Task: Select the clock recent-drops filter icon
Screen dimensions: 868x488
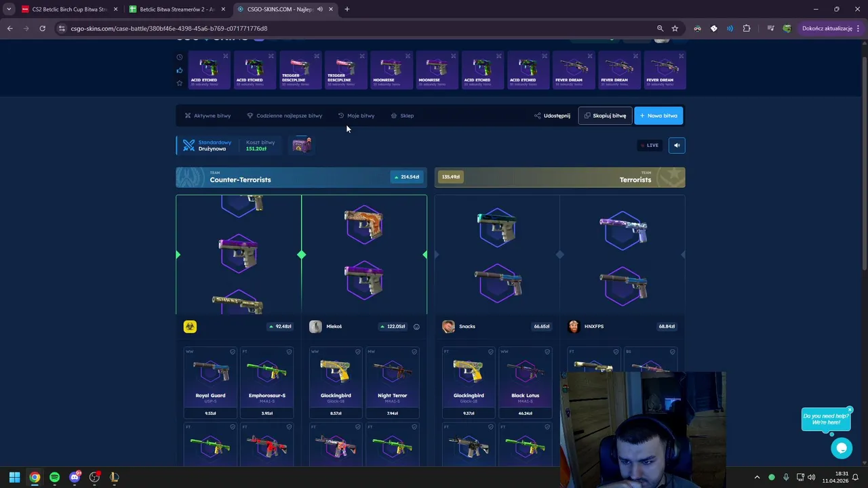Action: pos(180,58)
